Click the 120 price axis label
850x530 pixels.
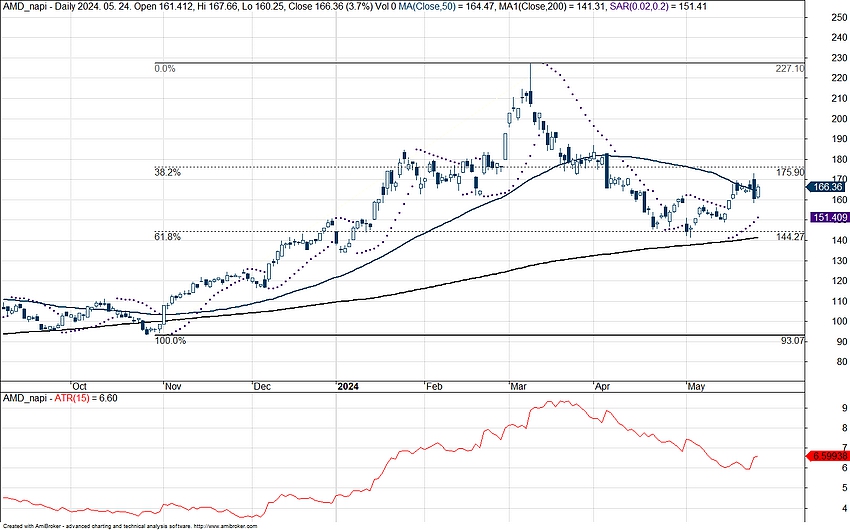pyautogui.click(x=840, y=281)
